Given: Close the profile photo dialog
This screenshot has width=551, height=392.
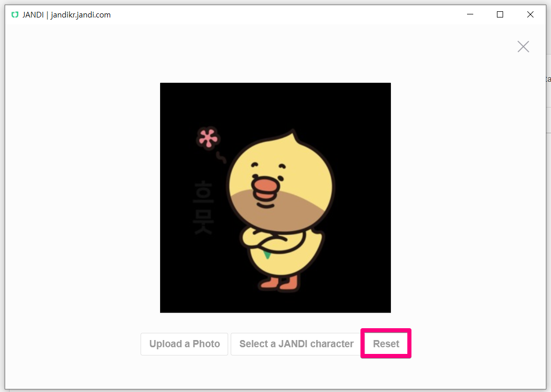Looking at the screenshot, I should click(523, 47).
